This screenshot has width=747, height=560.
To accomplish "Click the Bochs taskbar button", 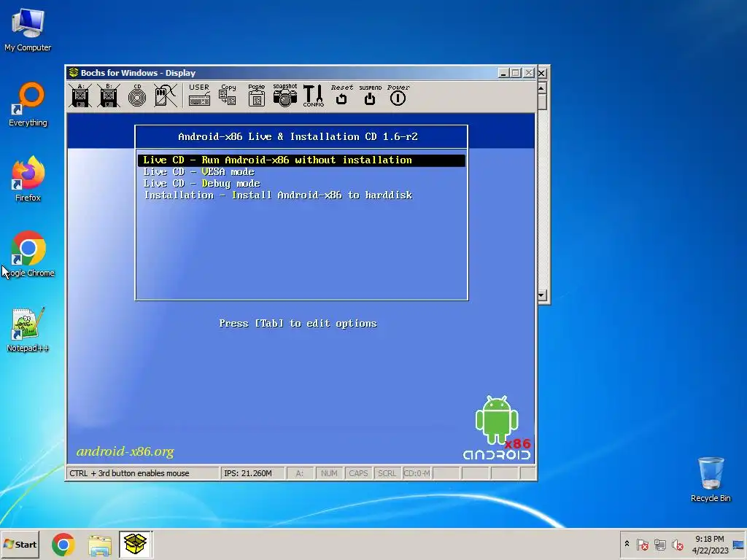I will [135, 544].
